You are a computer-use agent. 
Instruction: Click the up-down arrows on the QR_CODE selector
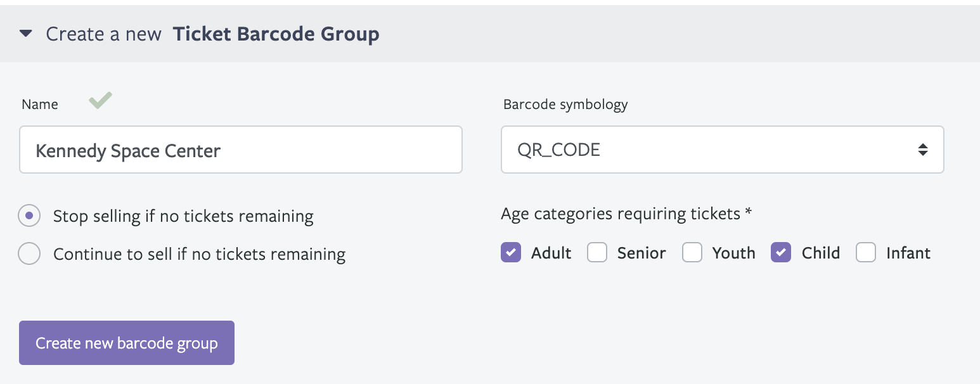923,150
